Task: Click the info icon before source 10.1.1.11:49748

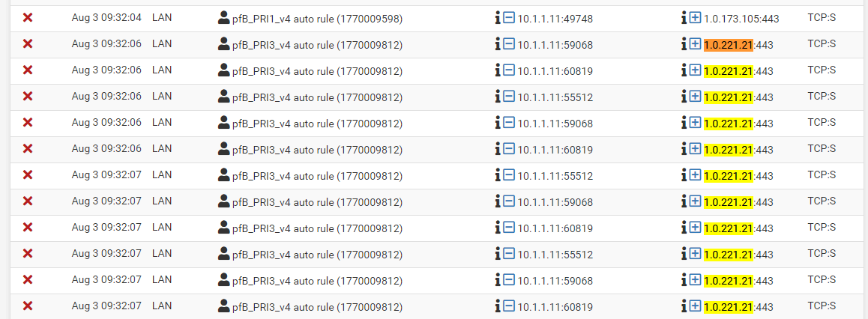Action: (x=497, y=17)
